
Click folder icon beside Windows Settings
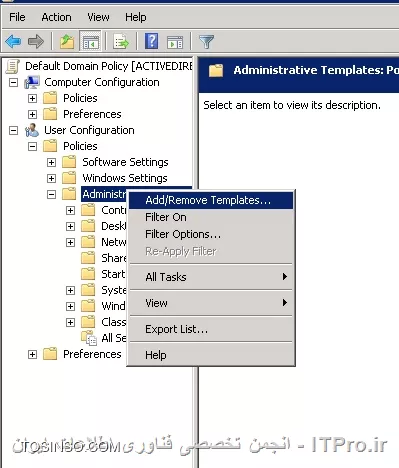click(69, 178)
